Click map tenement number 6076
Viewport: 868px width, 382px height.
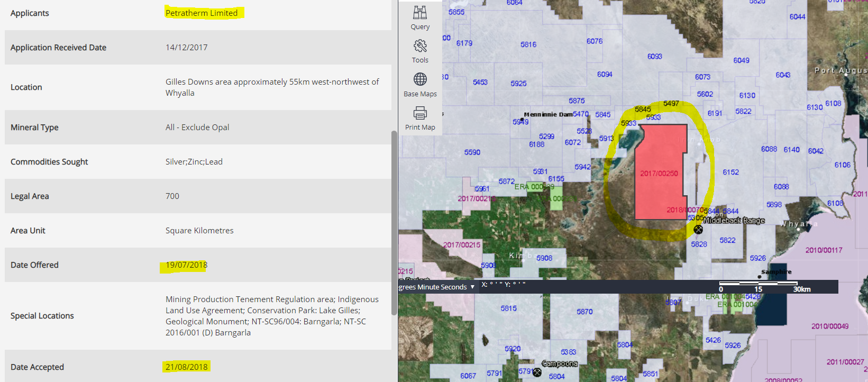pos(595,41)
